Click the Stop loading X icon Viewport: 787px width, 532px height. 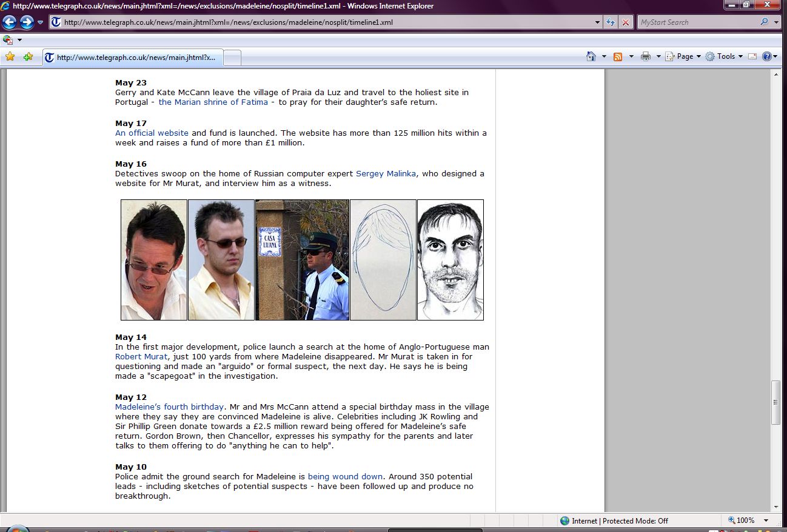626,22
